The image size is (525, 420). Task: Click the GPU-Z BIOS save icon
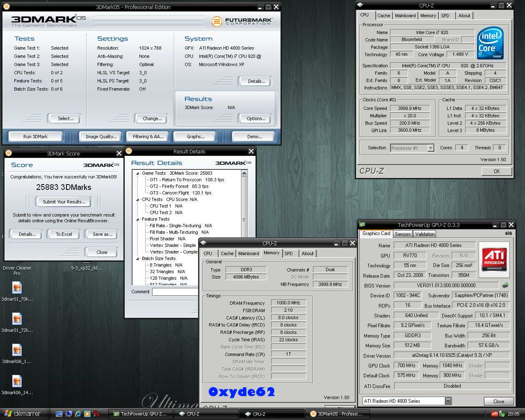505,285
